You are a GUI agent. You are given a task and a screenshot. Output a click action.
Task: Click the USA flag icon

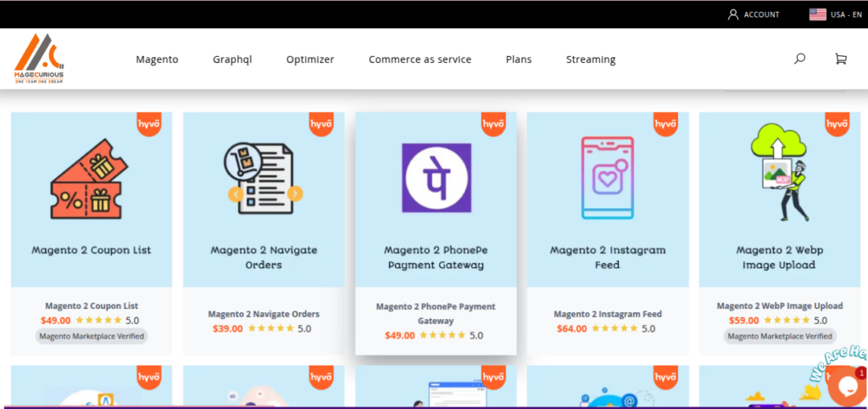tap(818, 14)
